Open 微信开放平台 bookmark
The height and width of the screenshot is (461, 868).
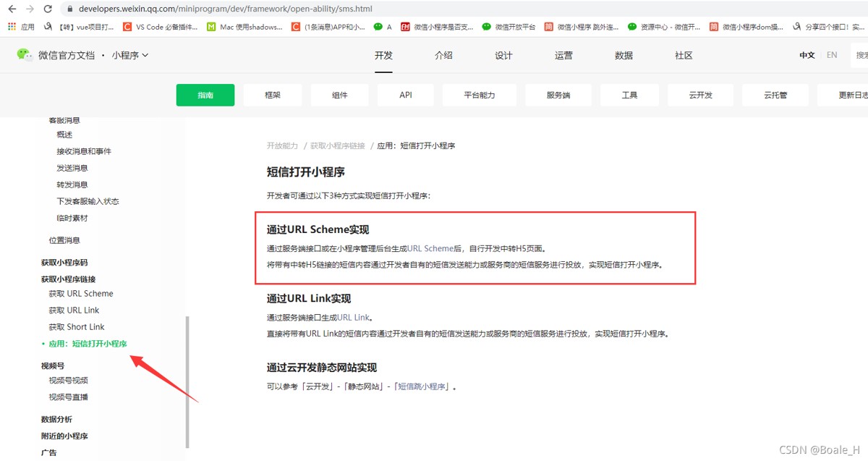tap(509, 27)
